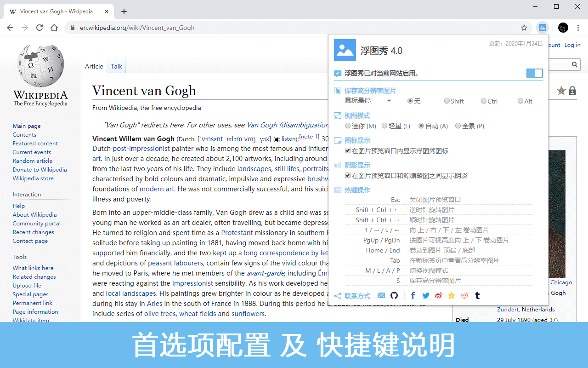Click the note 1 reference superscript
This screenshot has width=588, height=368.
(x=309, y=137)
